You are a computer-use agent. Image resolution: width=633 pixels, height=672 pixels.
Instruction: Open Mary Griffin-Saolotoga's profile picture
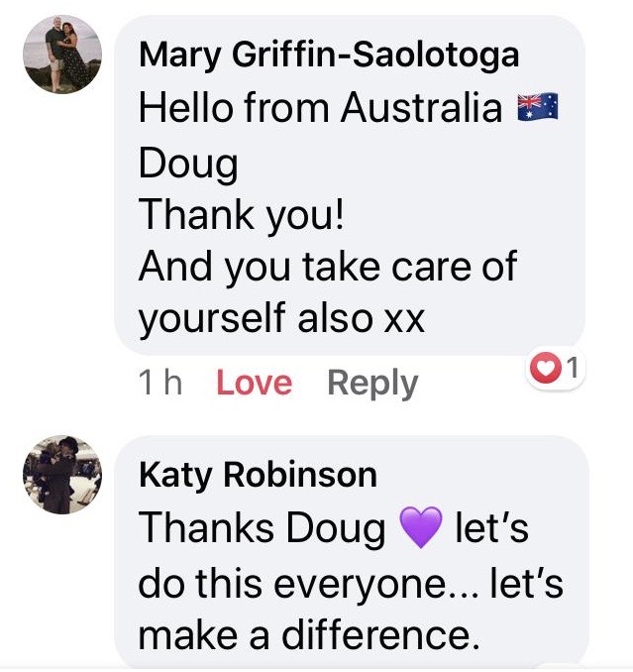[62, 54]
